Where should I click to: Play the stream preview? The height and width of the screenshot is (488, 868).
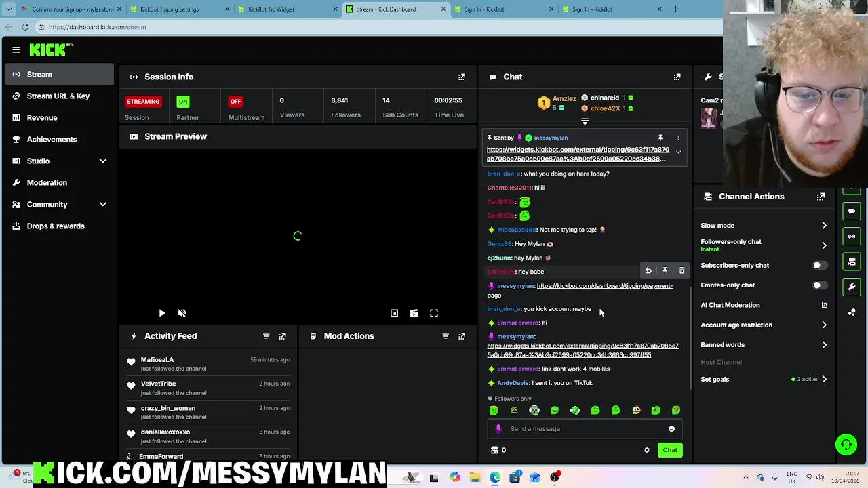[x=162, y=313]
